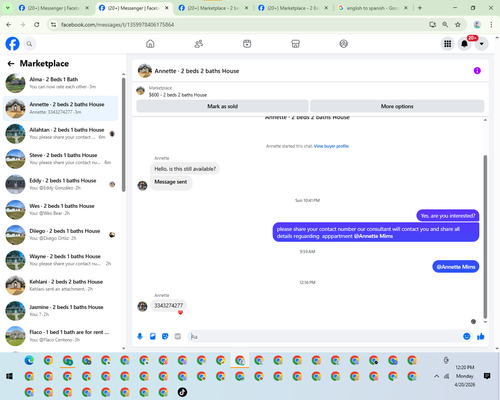The image size is (500, 400).
Task: Record a voice clip microphone icon
Action: (140, 336)
